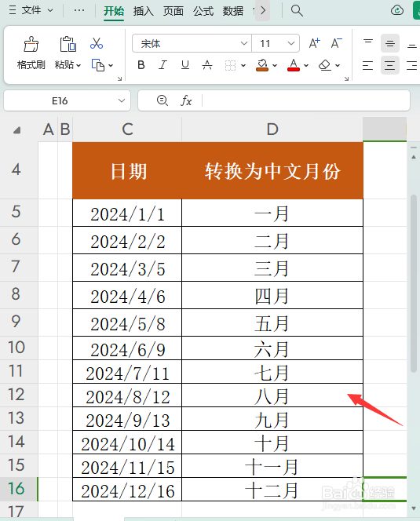Toggle horizontal center alignment
Viewport: 420px width, 521px height.
point(390,65)
